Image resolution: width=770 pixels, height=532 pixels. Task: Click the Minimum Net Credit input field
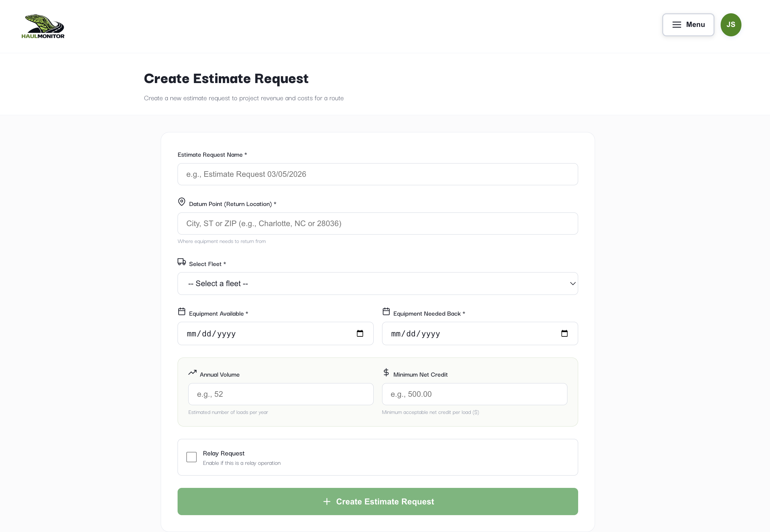click(x=474, y=394)
